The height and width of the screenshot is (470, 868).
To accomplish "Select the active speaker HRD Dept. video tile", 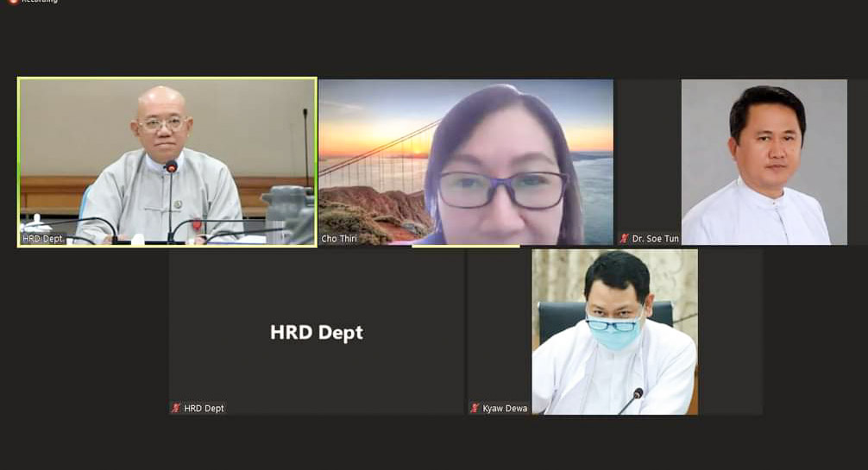I will pos(167,161).
